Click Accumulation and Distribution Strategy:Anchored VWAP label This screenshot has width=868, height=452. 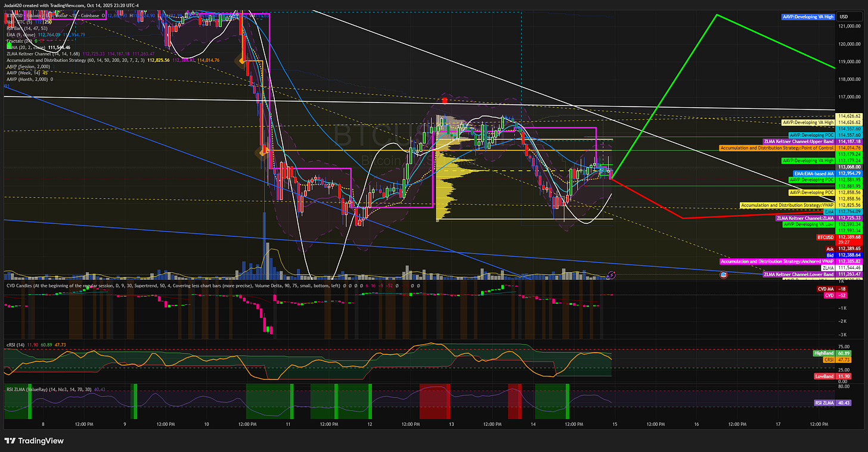[x=777, y=261]
